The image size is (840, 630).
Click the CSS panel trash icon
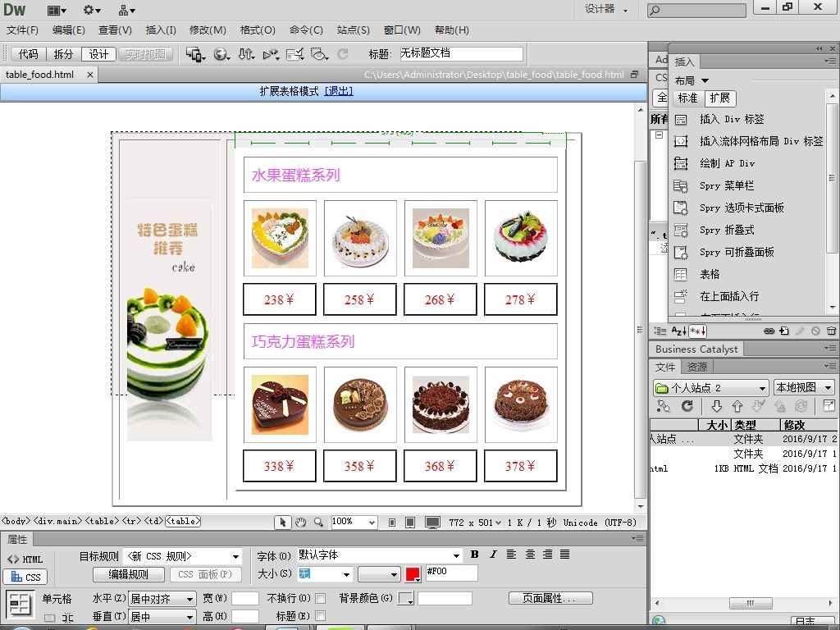tap(831, 331)
